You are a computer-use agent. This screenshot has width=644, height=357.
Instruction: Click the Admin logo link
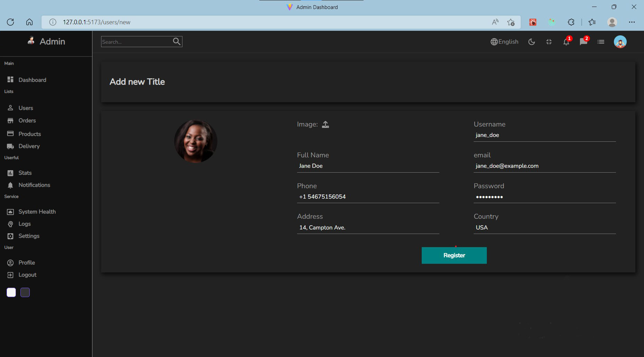[x=46, y=41]
